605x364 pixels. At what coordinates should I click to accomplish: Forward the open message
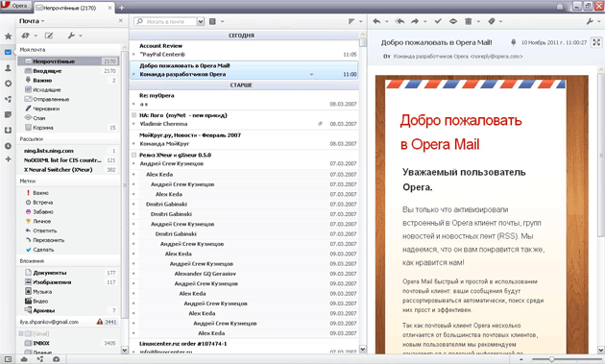[415, 22]
